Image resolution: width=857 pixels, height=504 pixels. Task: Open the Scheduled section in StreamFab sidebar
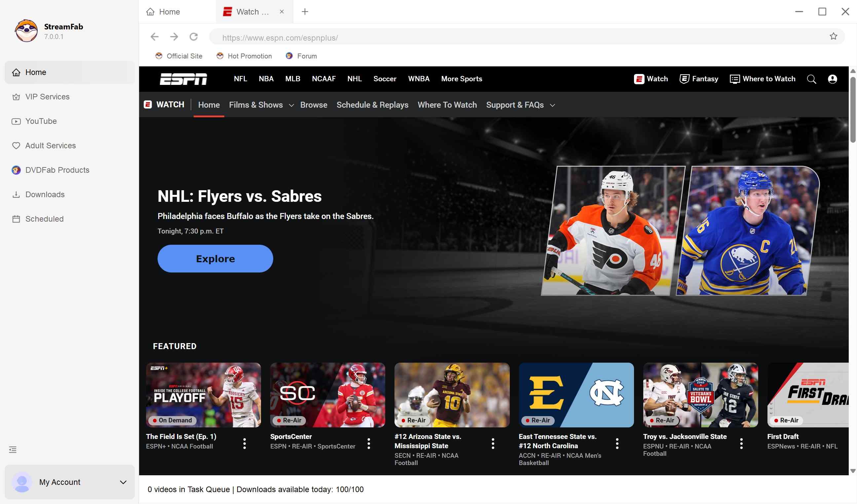click(x=44, y=219)
